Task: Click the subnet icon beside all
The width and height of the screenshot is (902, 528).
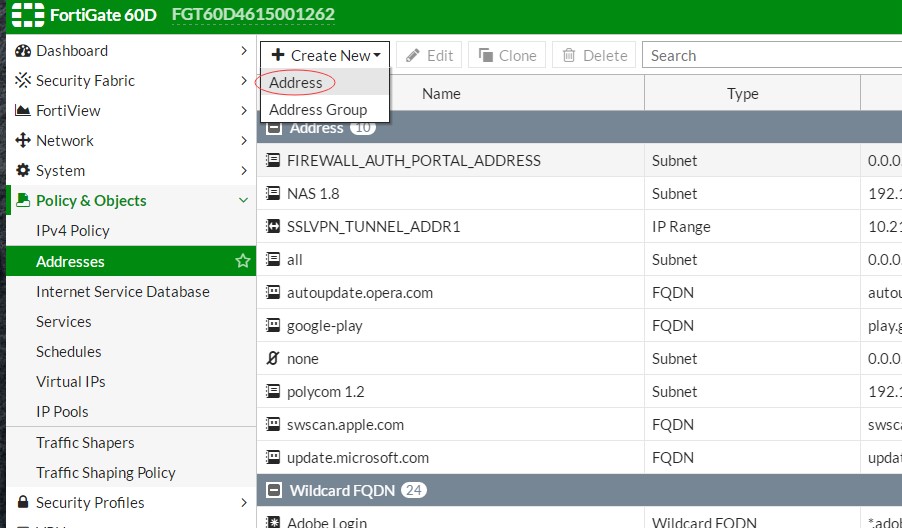Action: coord(273,259)
